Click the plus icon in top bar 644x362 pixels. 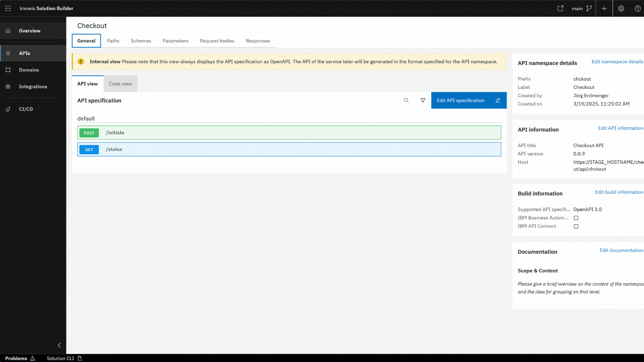tap(604, 8)
